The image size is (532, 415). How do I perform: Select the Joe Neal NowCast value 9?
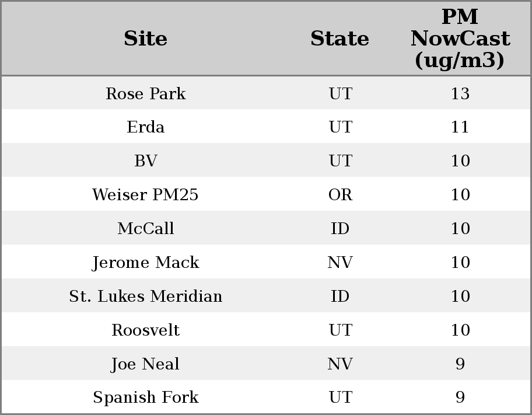(460, 364)
